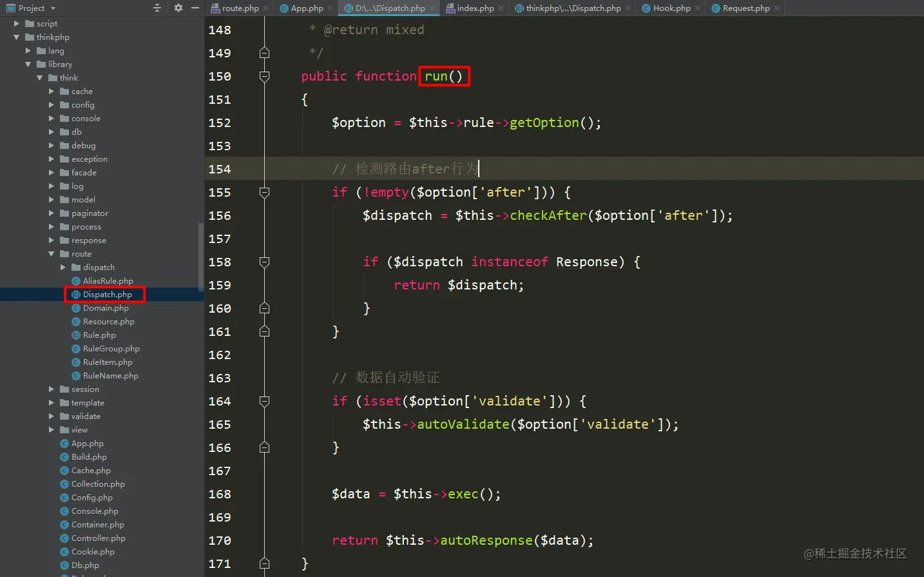Screen dimensions: 924x577
Task: Close the route.php tab
Action: (266, 8)
